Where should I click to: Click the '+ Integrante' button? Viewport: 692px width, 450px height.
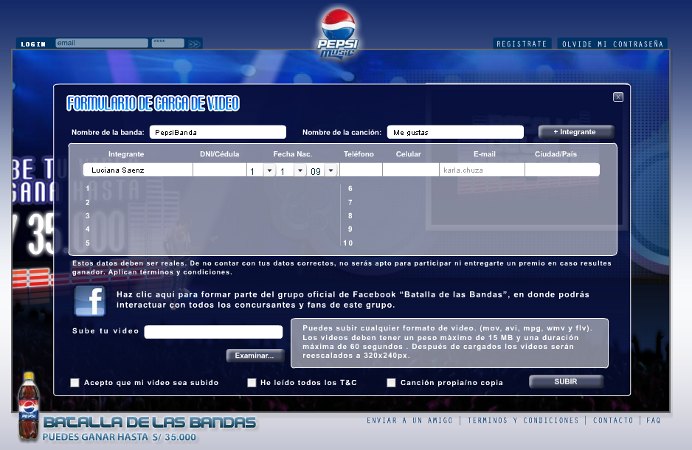pyautogui.click(x=576, y=132)
